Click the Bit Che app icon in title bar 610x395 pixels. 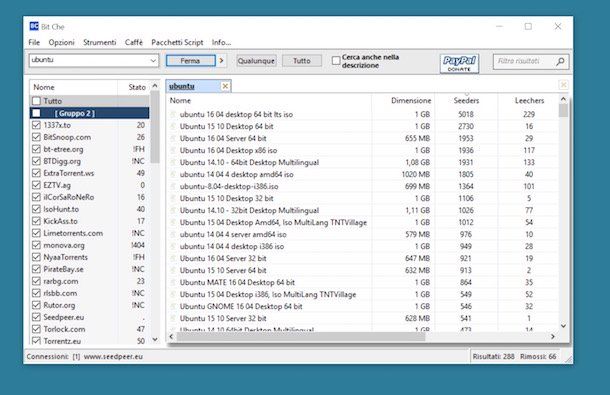tap(34, 26)
